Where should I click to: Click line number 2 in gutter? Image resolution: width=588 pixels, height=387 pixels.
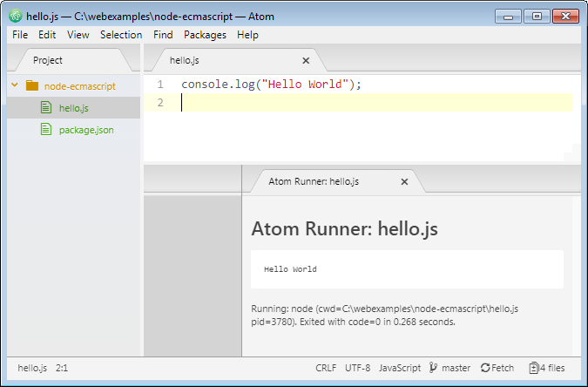point(160,103)
